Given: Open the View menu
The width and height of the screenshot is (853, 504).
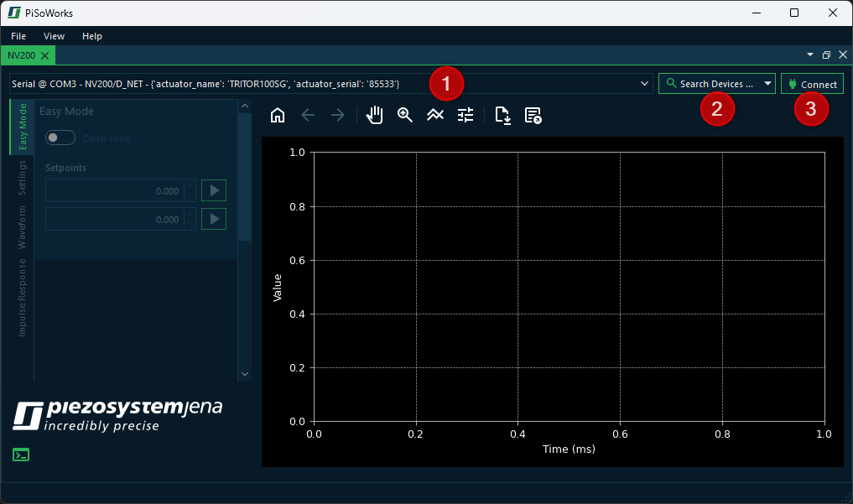Looking at the screenshot, I should (54, 36).
